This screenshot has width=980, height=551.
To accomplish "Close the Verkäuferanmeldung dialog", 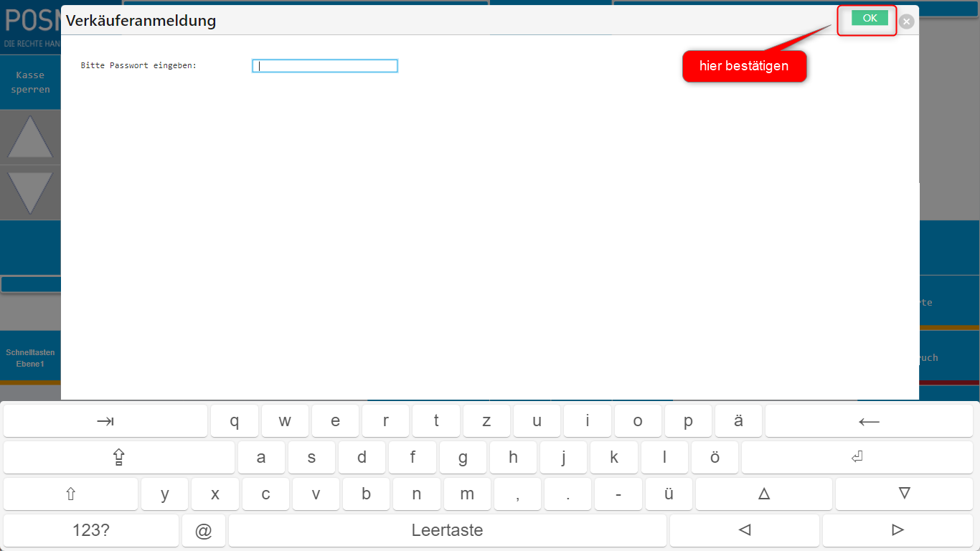I will tap(907, 22).
